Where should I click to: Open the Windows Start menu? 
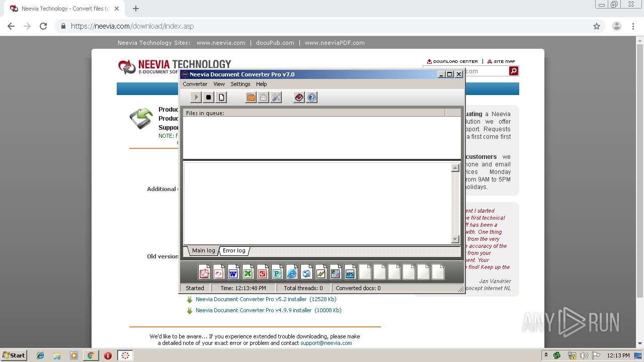14,355
